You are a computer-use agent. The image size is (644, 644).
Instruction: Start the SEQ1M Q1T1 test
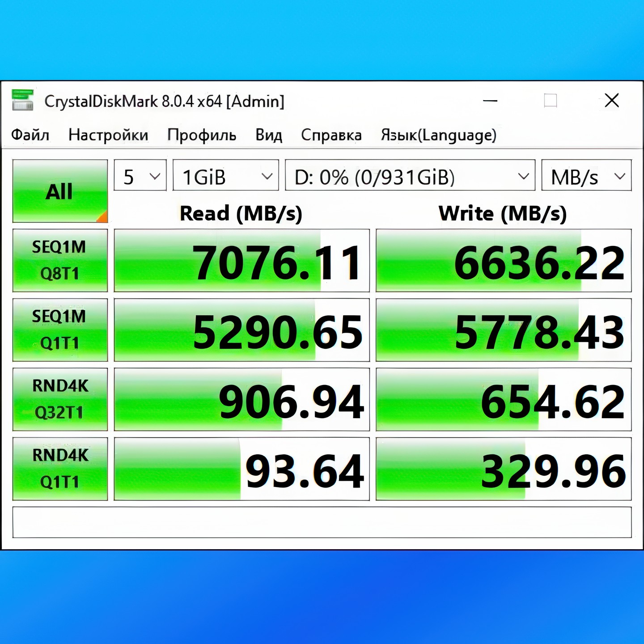click(x=60, y=330)
